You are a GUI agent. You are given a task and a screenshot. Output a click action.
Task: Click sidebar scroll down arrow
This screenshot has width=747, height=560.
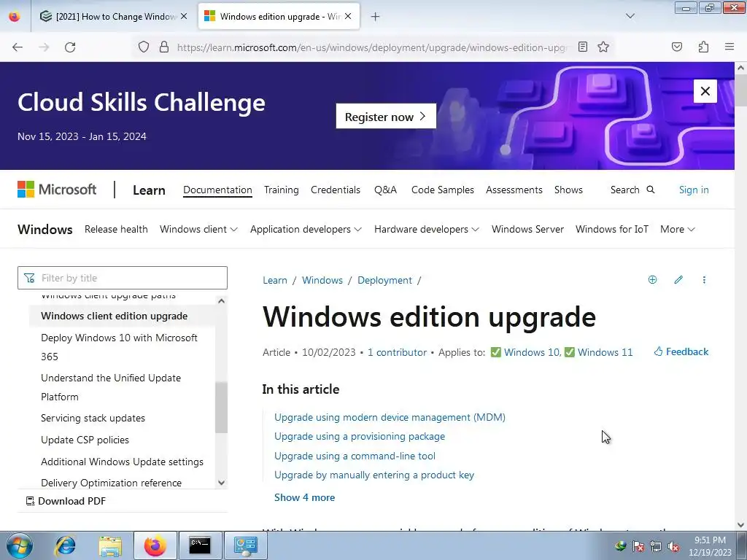pos(221,483)
